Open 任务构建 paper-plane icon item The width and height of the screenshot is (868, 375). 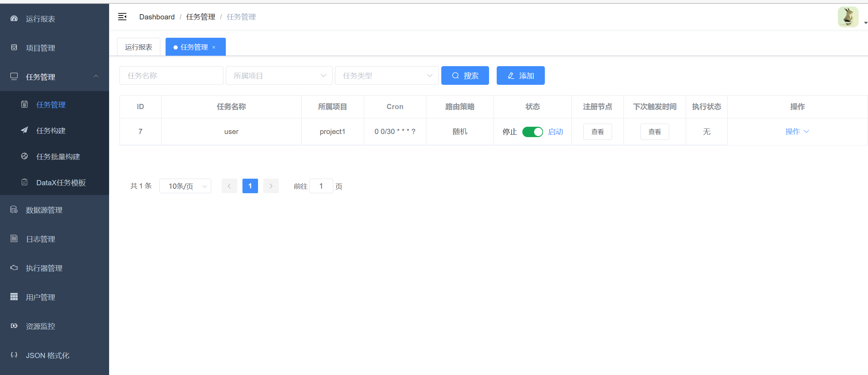24,130
